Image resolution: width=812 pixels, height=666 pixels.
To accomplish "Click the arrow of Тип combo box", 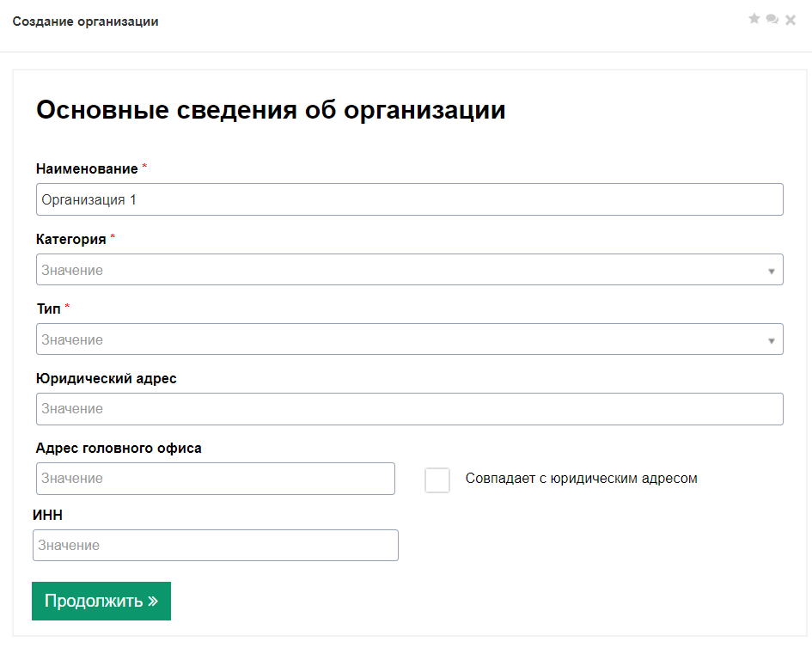I will (772, 340).
